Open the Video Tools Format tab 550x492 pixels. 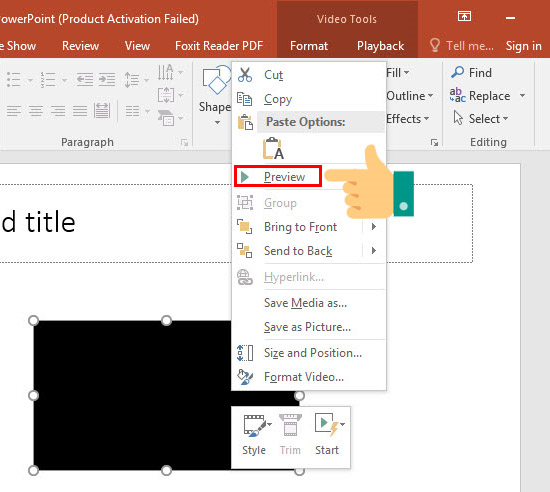(309, 46)
